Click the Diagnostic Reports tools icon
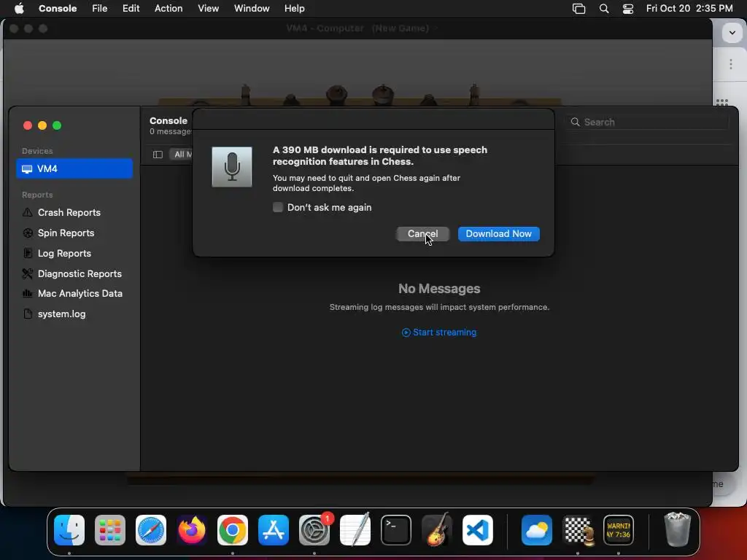 tap(28, 274)
